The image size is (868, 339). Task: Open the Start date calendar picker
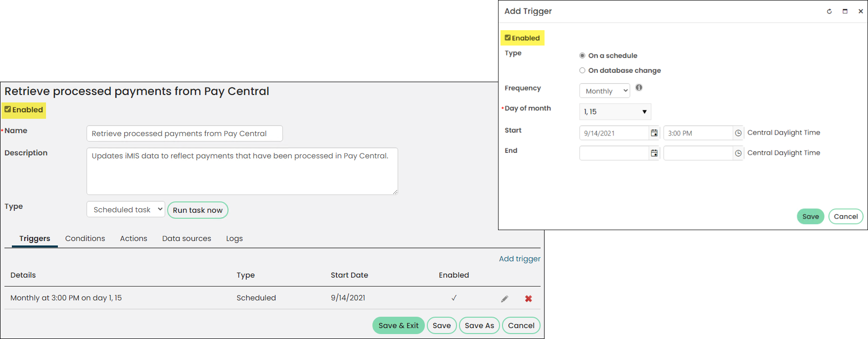pos(654,133)
